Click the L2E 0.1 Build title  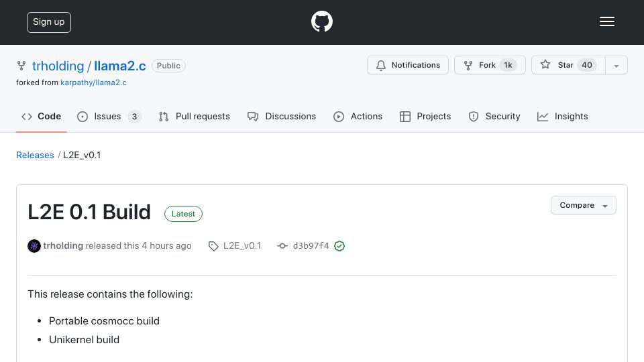pyautogui.click(x=89, y=213)
